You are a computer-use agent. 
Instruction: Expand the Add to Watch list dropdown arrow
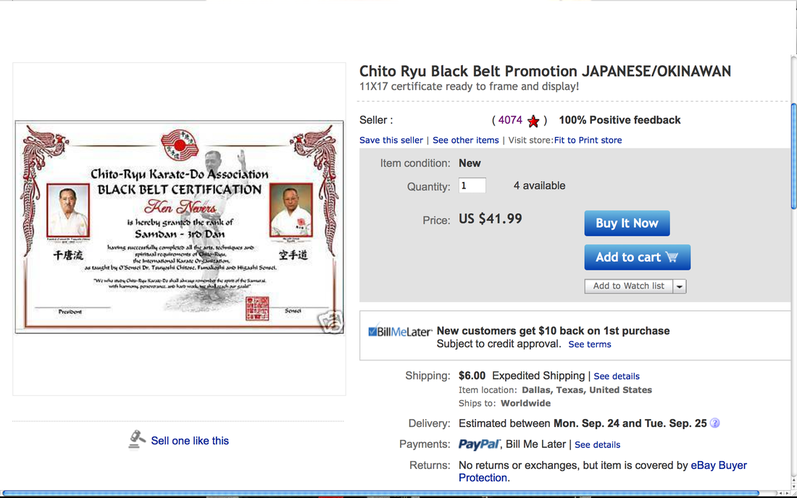(x=680, y=287)
